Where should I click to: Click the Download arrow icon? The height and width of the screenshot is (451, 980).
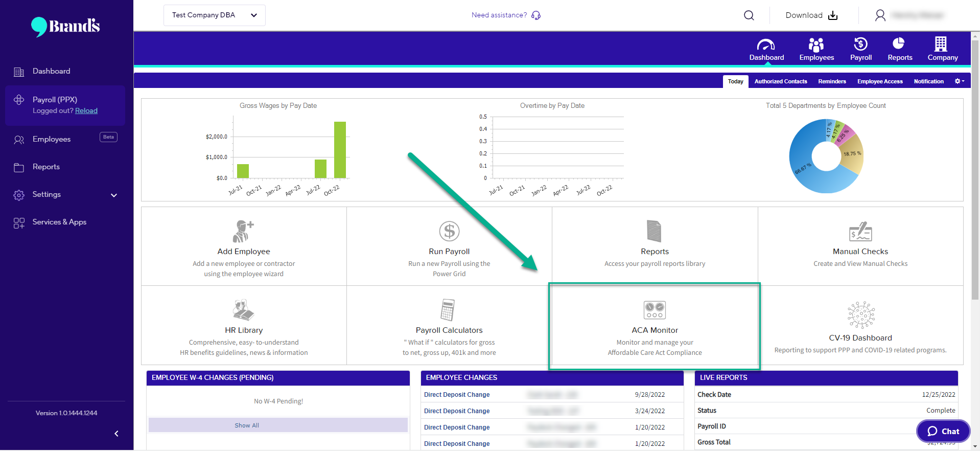click(833, 15)
